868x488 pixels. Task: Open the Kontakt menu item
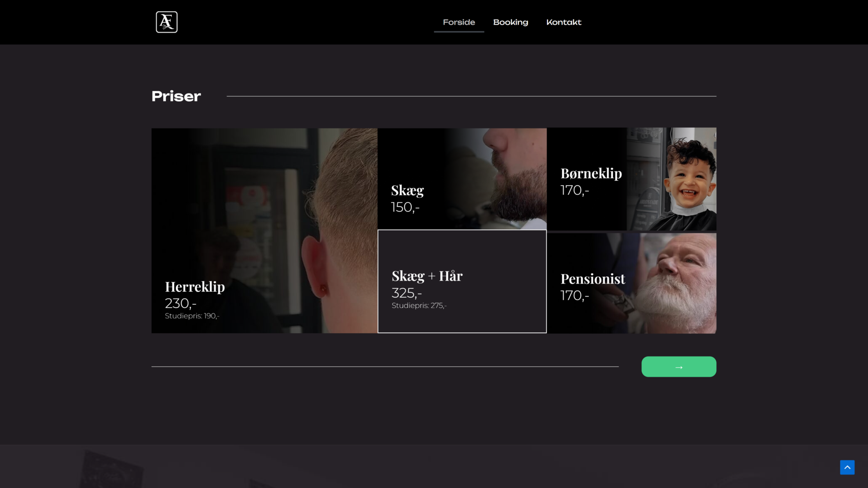[564, 22]
